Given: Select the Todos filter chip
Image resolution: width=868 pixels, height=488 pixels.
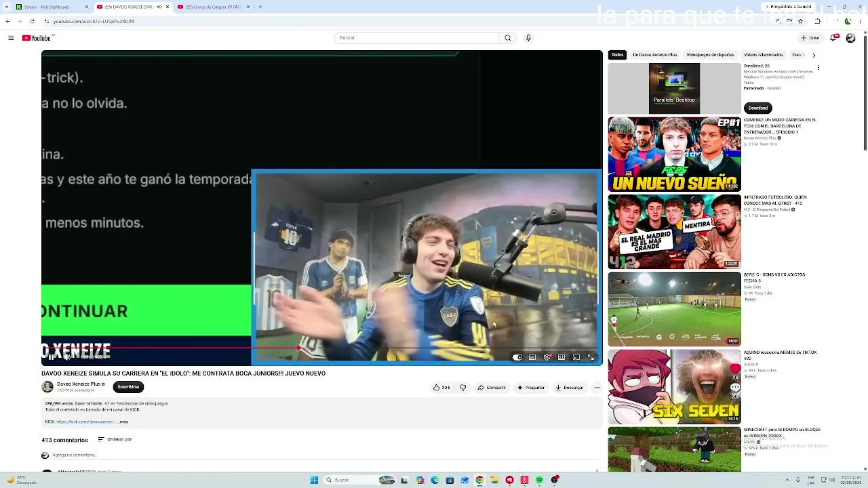Looking at the screenshot, I should pos(617,55).
